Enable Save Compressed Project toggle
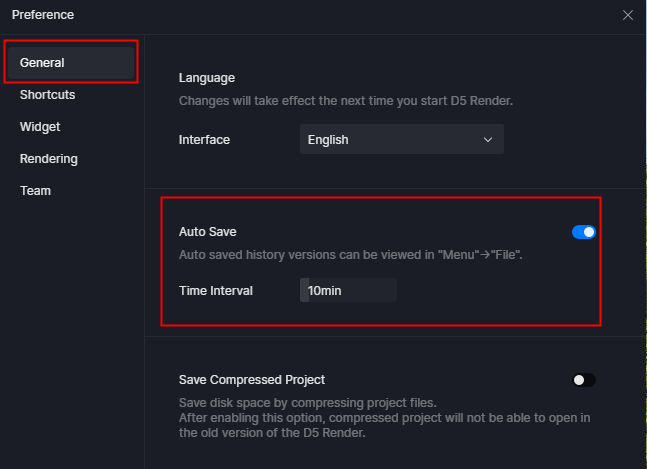Screen dimensions: 647x469 point(583,380)
